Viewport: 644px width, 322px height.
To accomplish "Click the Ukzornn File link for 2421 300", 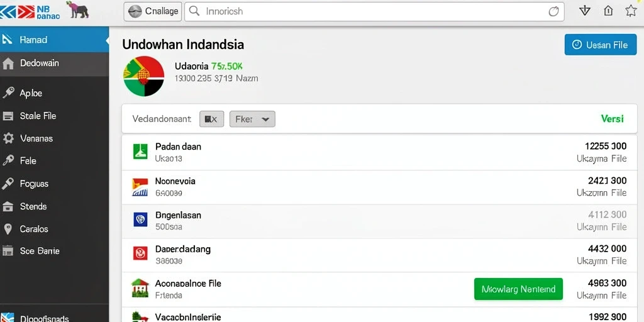I will (602, 192).
